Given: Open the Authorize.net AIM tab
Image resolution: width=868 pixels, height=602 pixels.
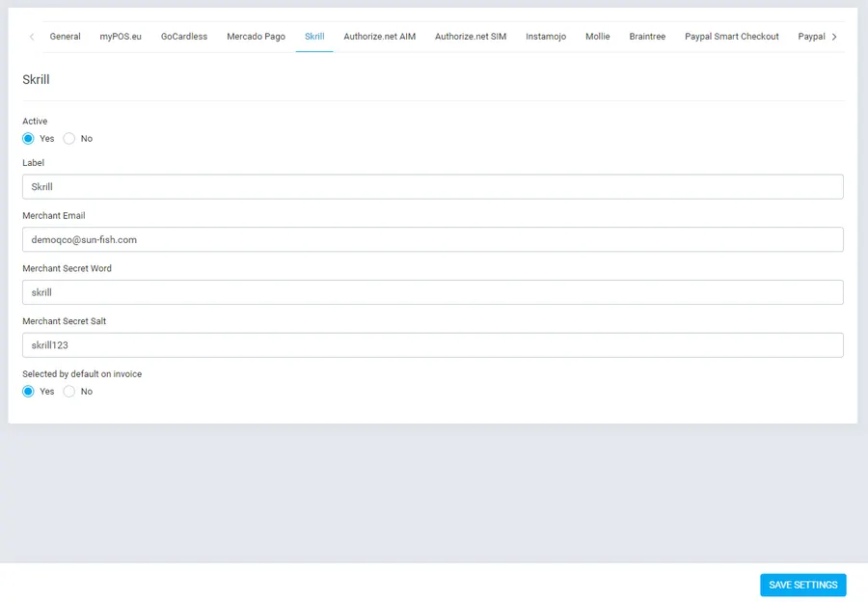Looking at the screenshot, I should pyautogui.click(x=379, y=37).
